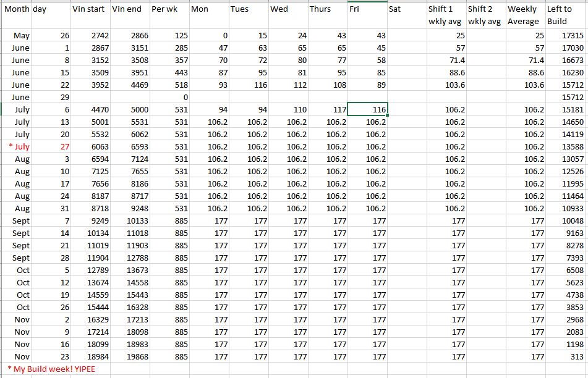Select the 'Per wk' header cell
Viewport: 588px width, 378px height.
(169, 15)
